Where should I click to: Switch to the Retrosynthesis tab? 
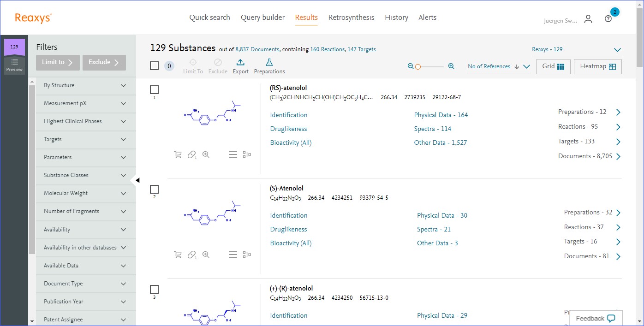[351, 18]
